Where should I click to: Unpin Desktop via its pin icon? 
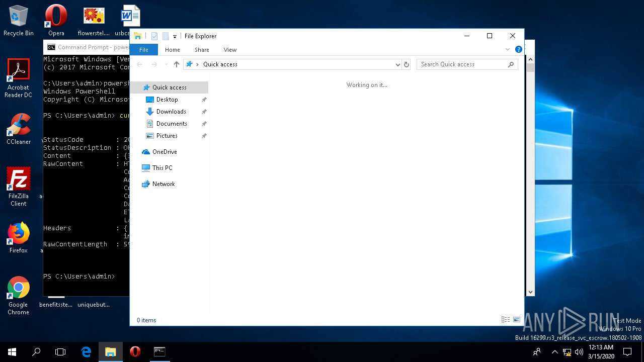(204, 100)
